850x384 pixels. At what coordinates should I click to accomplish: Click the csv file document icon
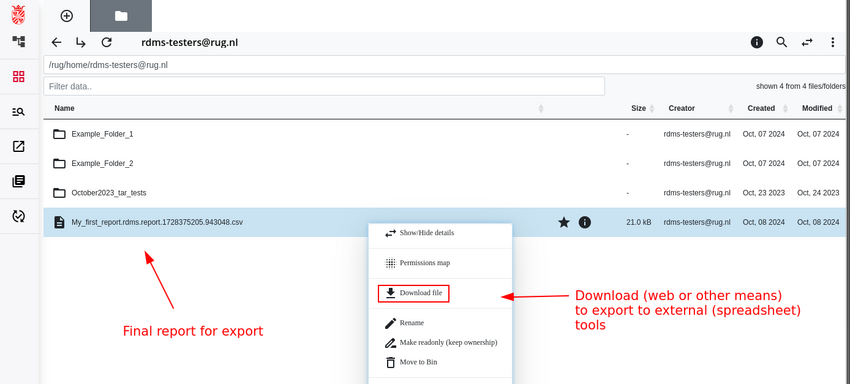point(59,222)
